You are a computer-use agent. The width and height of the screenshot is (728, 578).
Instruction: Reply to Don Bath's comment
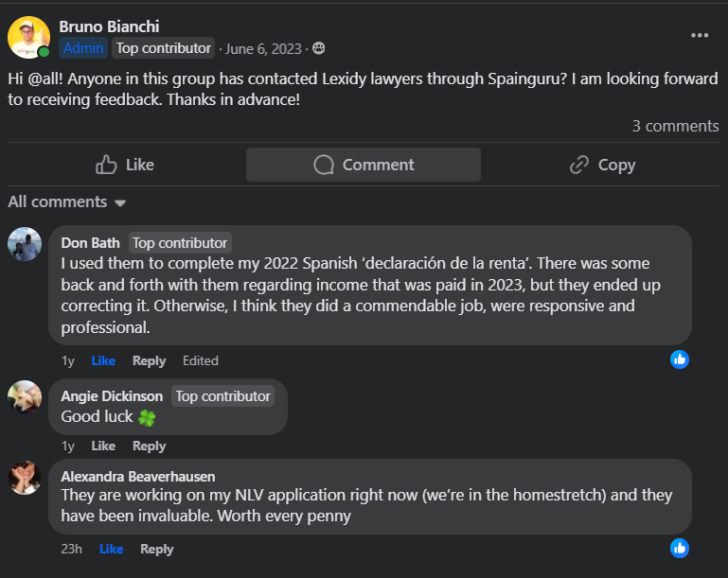(x=149, y=360)
